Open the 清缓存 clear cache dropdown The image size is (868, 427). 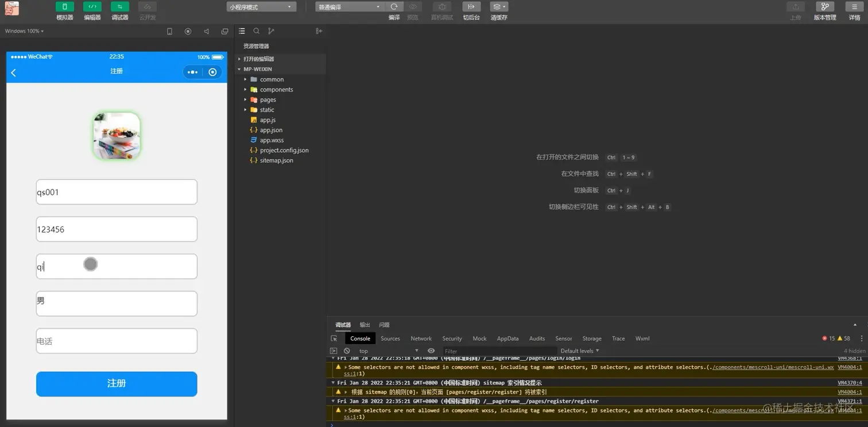[x=499, y=7]
